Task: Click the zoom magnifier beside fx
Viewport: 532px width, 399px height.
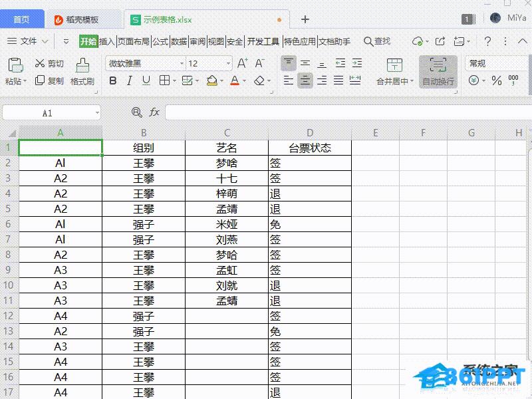Action: (x=137, y=112)
